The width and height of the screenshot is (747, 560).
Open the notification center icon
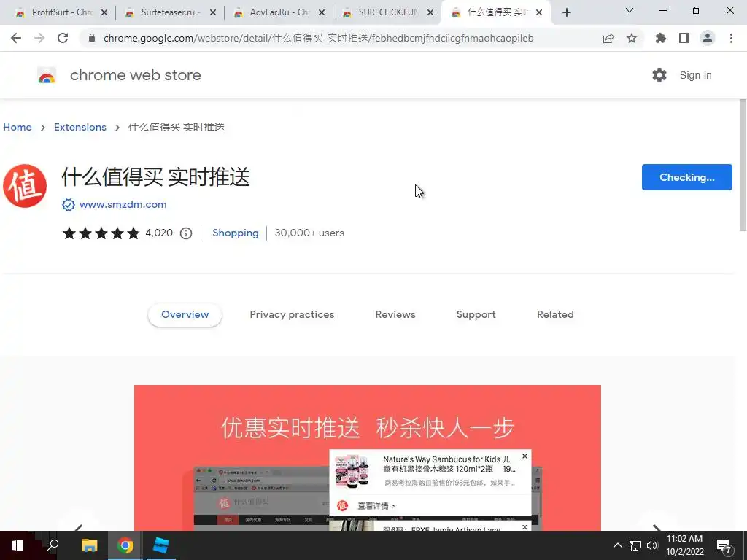724,547
